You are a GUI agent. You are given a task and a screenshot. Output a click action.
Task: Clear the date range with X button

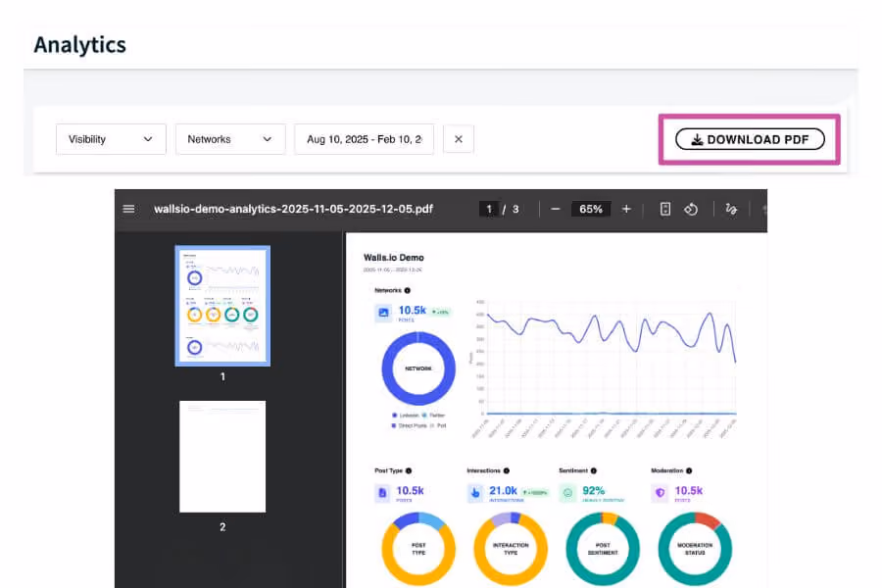(x=459, y=139)
